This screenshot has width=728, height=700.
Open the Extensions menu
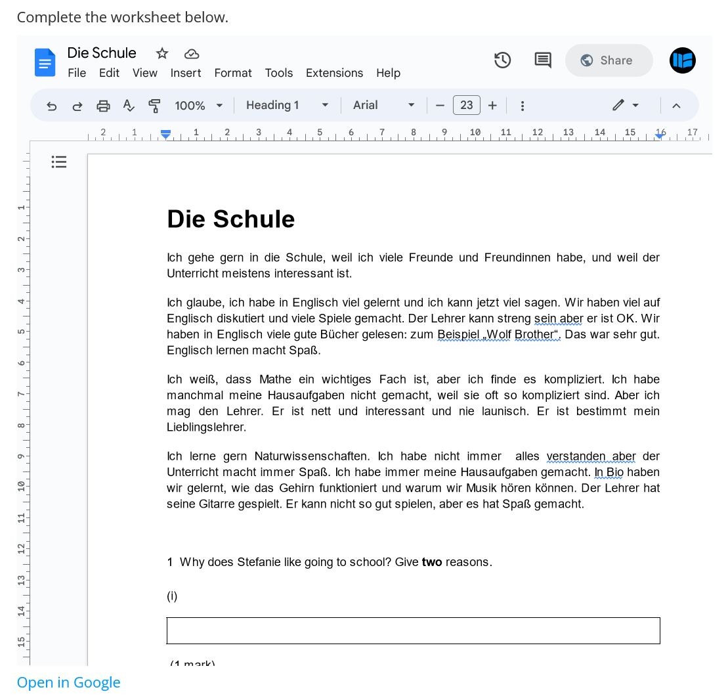(334, 73)
